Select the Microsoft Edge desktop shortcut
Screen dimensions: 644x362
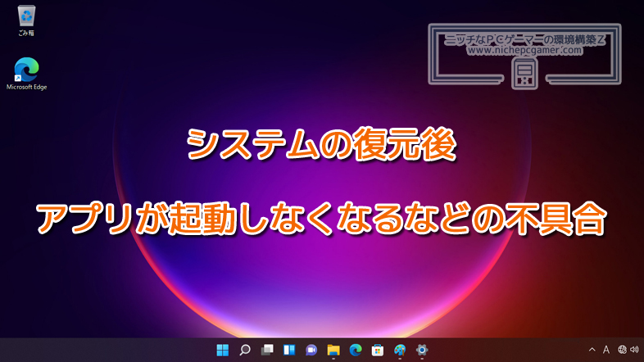[27, 74]
